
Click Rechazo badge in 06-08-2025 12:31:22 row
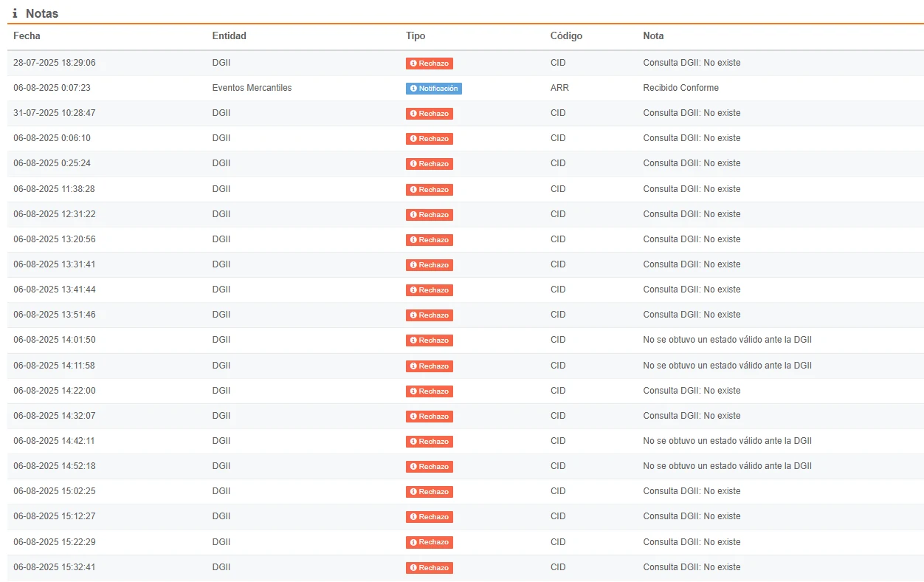pyautogui.click(x=430, y=215)
